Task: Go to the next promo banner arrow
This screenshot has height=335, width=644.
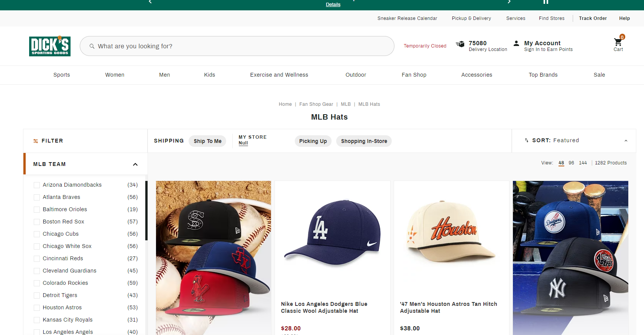Action: coord(509,2)
